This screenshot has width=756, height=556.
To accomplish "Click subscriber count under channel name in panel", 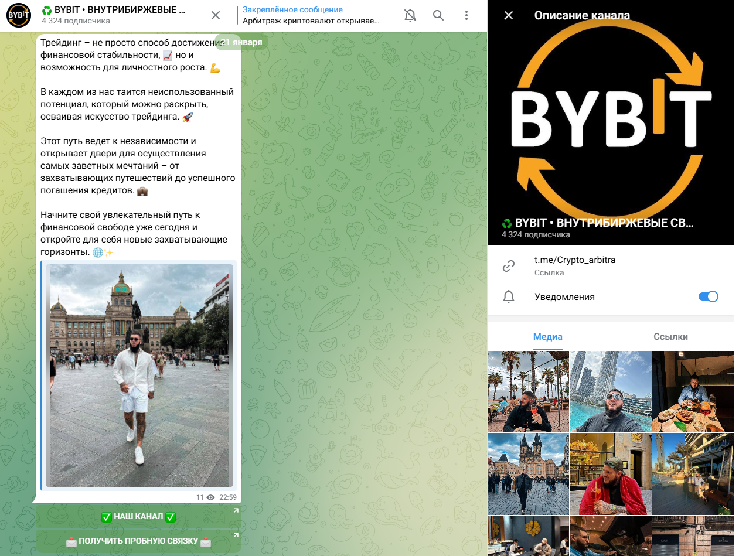I will [x=536, y=234].
